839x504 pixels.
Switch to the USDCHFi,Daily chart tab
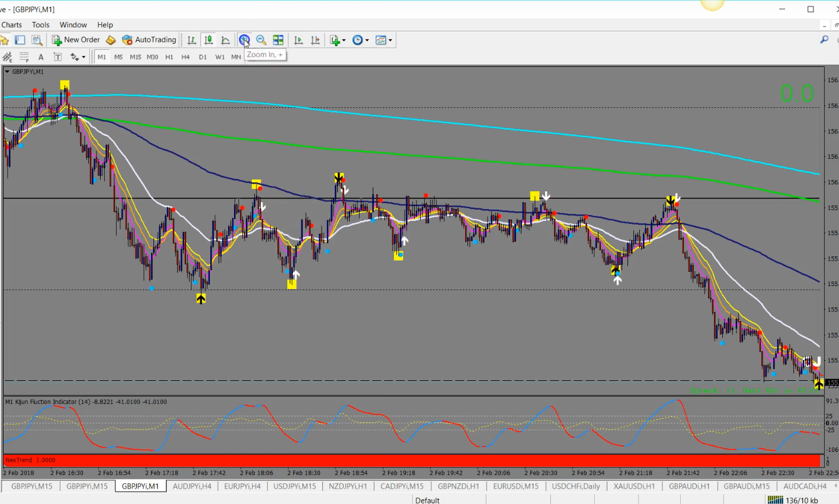tap(576, 486)
